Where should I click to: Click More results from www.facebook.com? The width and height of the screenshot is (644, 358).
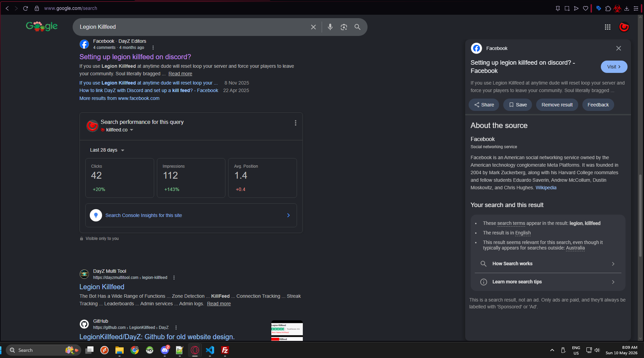click(x=119, y=98)
